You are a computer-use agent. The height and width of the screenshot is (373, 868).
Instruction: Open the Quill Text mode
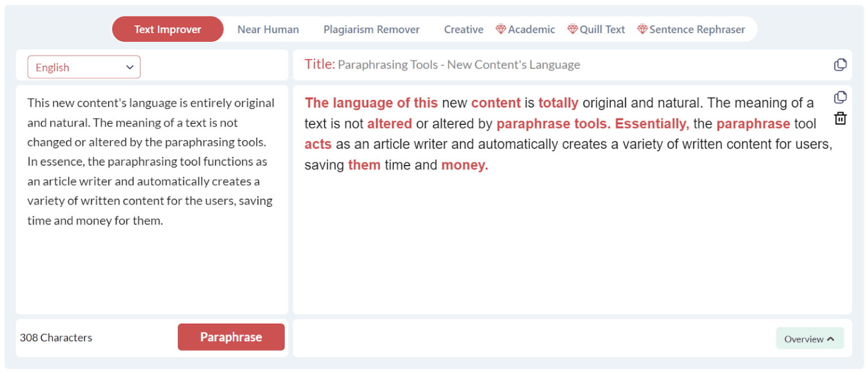pyautogui.click(x=602, y=29)
